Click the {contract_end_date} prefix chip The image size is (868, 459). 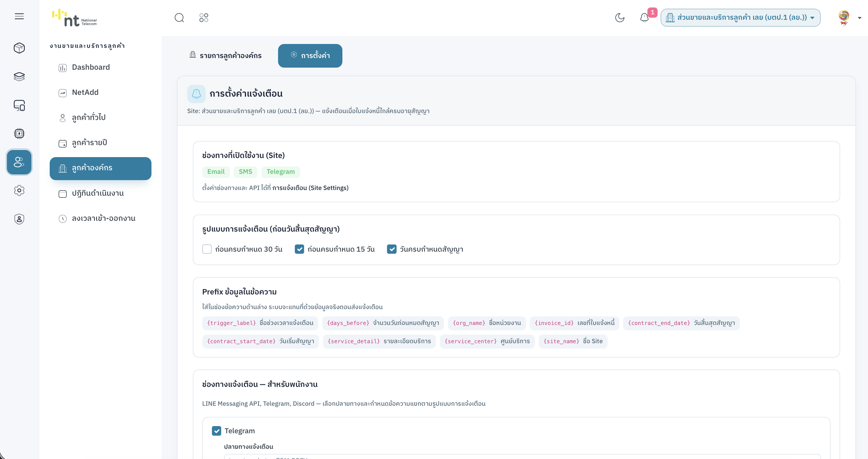pyautogui.click(x=681, y=323)
